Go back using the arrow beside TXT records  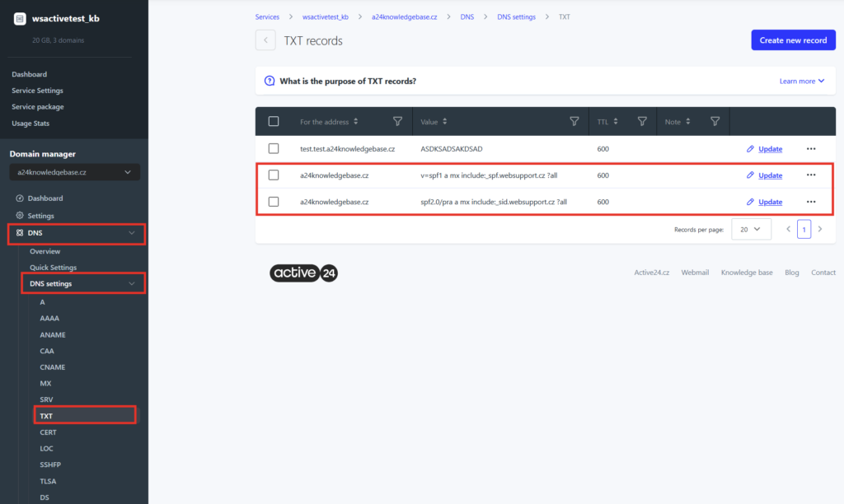265,40
